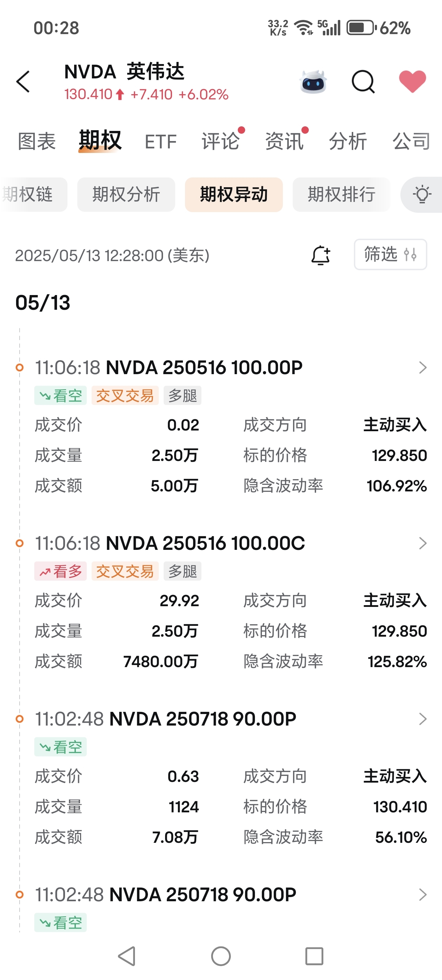The width and height of the screenshot is (442, 980).
Task: Tap the 交叉交易 tag on 100.00C
Action: (x=125, y=571)
